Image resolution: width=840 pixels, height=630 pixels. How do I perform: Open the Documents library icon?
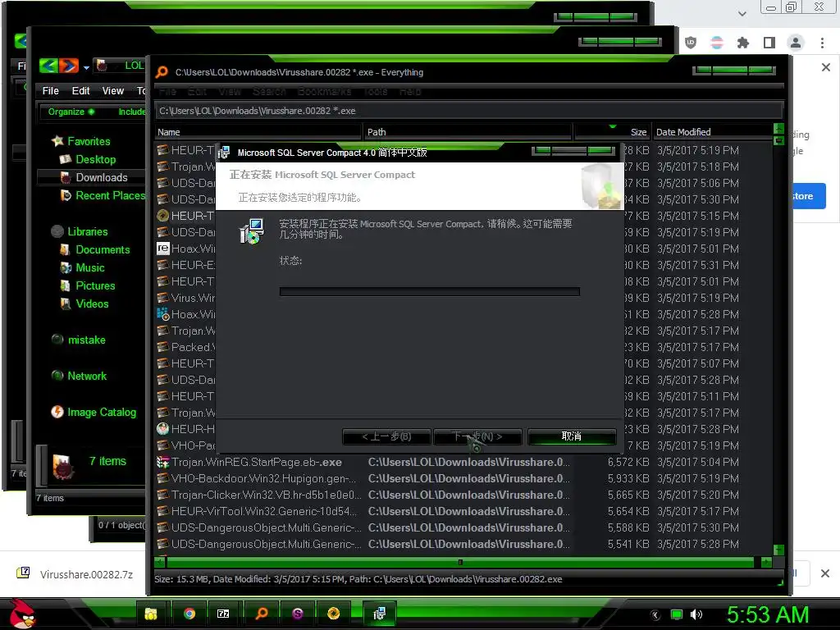[66, 249]
